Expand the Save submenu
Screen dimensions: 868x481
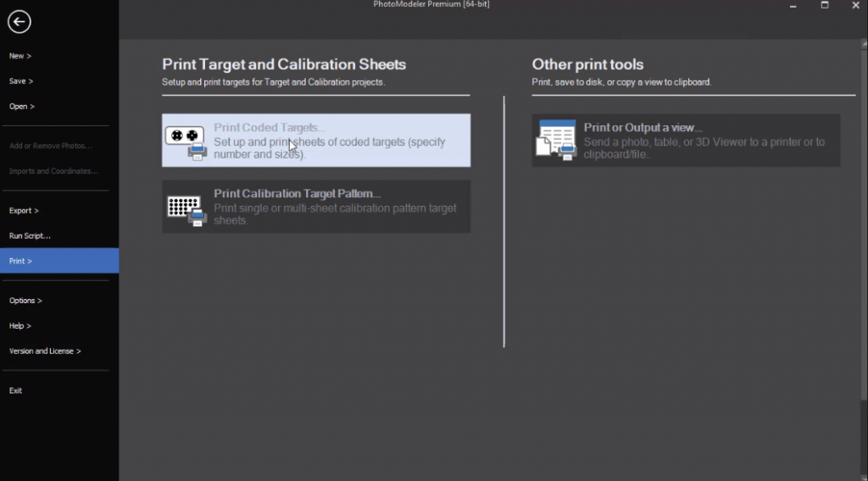(21, 81)
